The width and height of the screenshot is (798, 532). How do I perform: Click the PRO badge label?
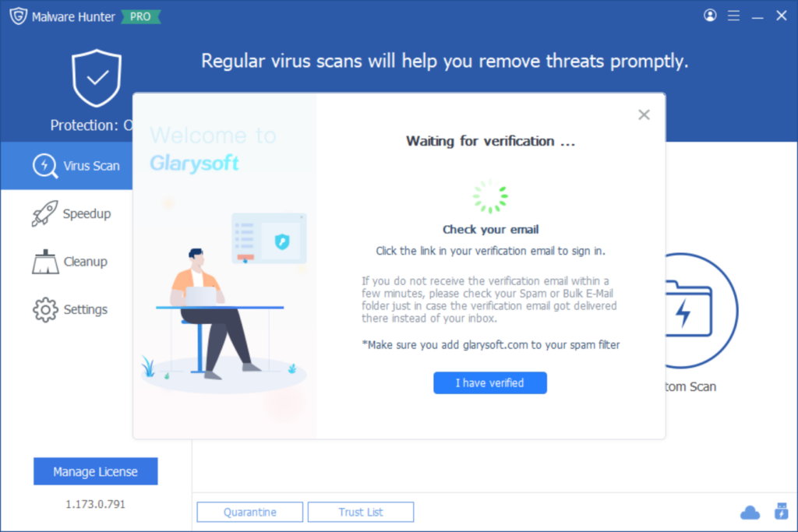click(140, 17)
